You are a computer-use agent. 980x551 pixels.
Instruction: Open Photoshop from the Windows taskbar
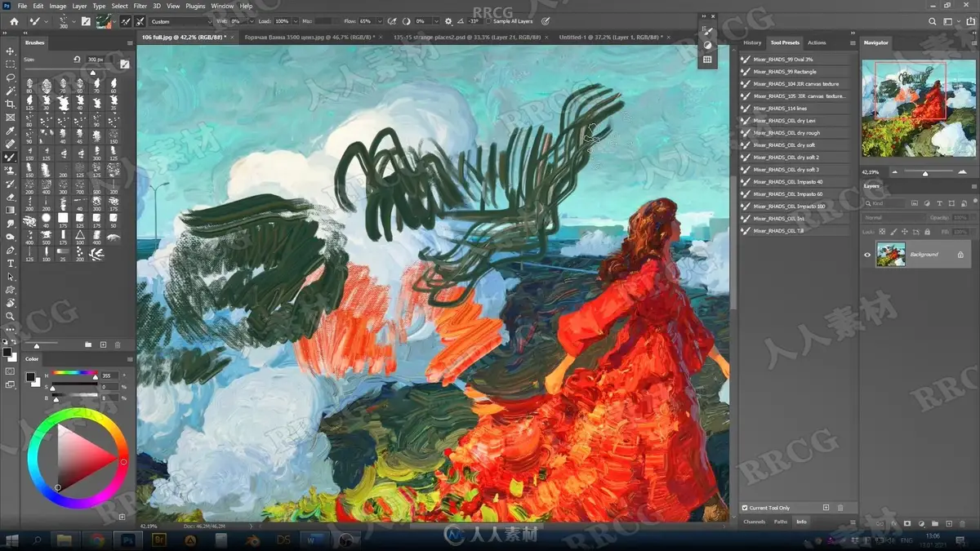[128, 540]
